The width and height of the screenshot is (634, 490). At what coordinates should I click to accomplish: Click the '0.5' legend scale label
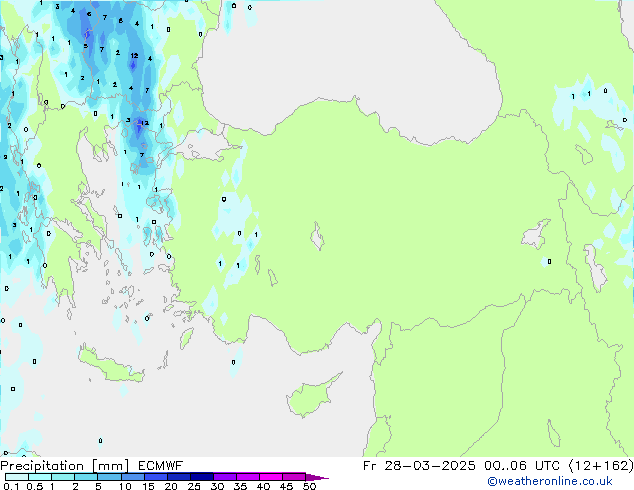pyautogui.click(x=35, y=486)
